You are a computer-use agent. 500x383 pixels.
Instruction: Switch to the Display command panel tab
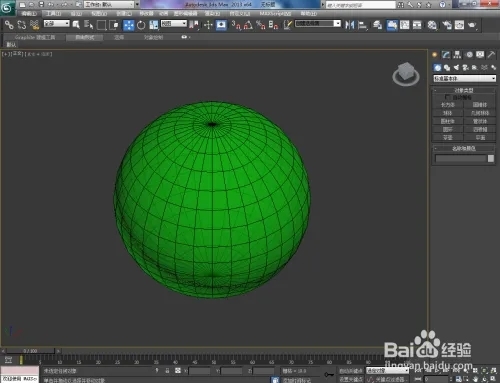[x=480, y=55]
